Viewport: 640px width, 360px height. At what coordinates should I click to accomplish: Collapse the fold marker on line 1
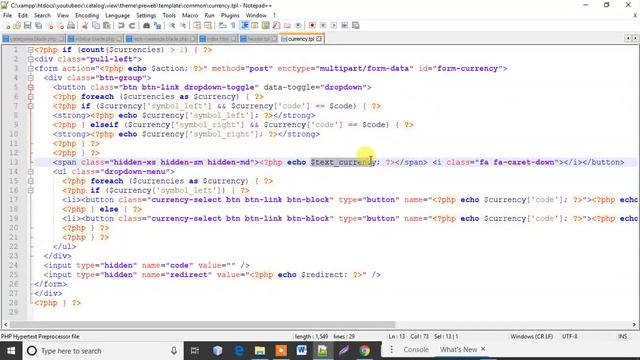(x=31, y=50)
